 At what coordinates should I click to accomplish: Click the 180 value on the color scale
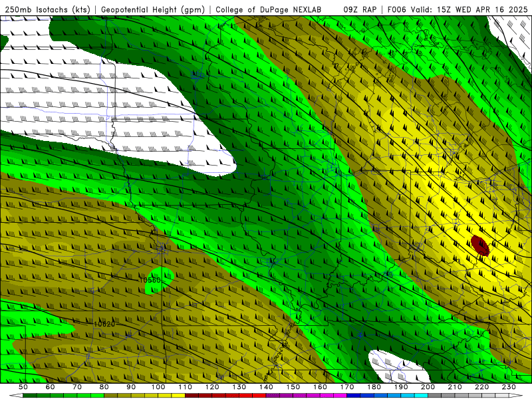pyautogui.click(x=374, y=387)
